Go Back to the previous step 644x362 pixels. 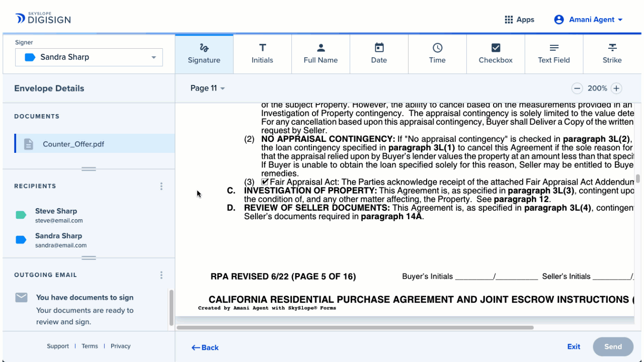(x=205, y=347)
